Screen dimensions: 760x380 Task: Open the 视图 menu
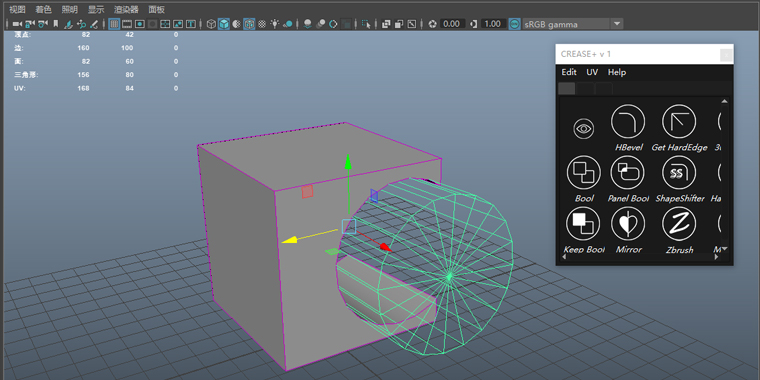17,9
